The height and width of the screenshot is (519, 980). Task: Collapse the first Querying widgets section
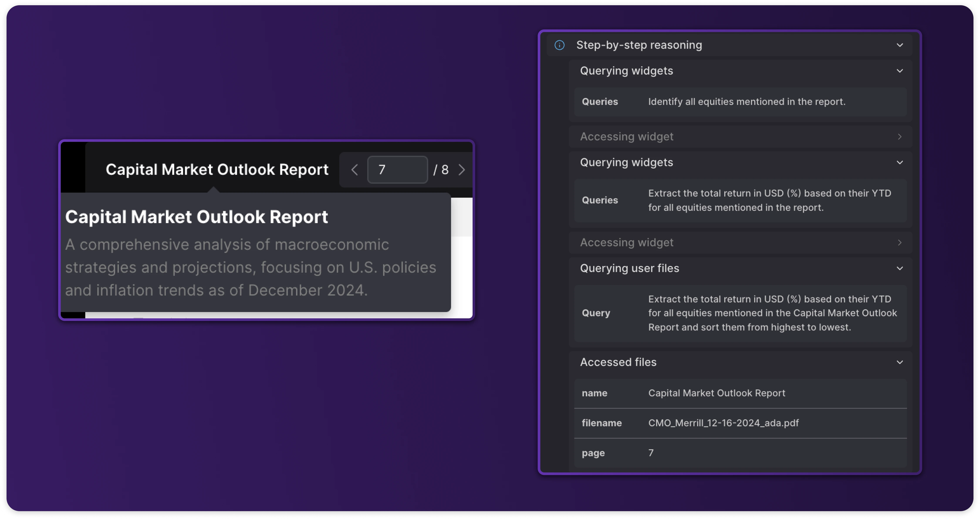[900, 71]
